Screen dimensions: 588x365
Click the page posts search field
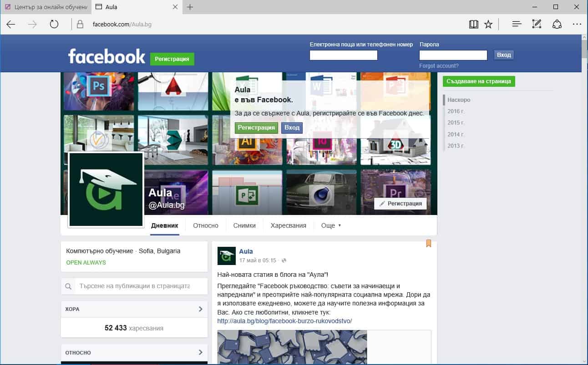[x=134, y=286]
